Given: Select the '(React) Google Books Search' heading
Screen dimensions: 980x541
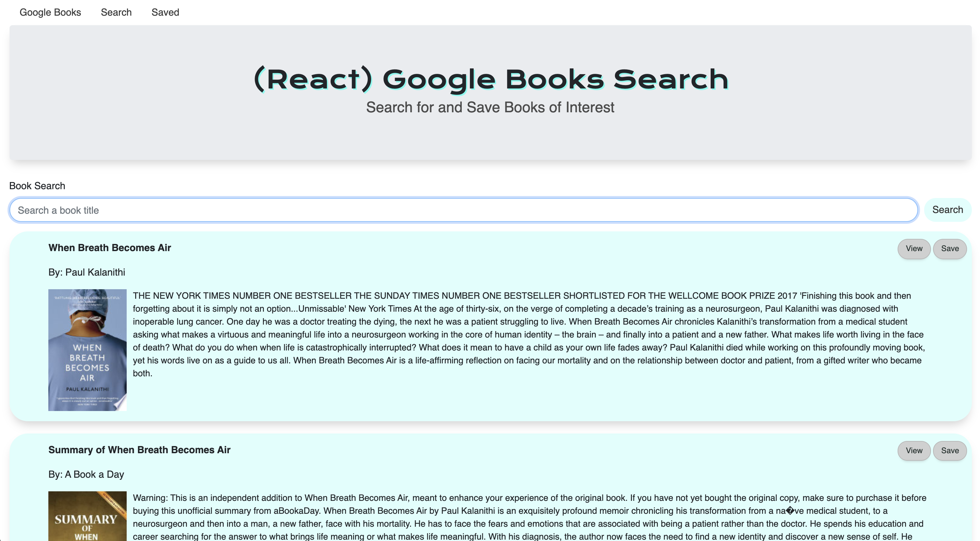Looking at the screenshot, I should tap(490, 80).
